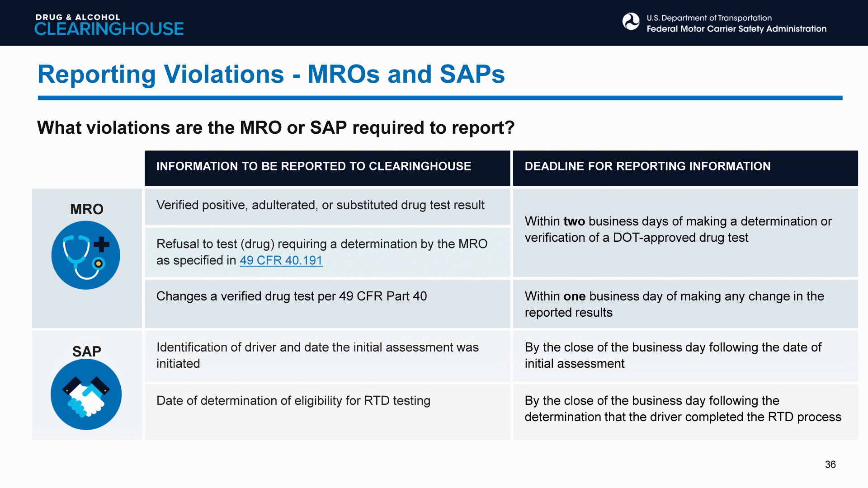The height and width of the screenshot is (488, 868).
Task: Click the verified positive drug test result cell
Action: (320, 205)
